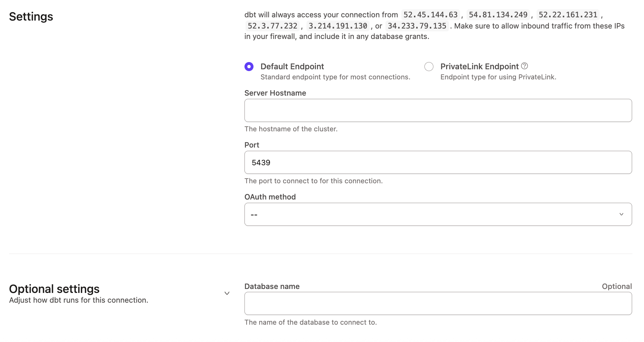Click the Optional label above Database name
This screenshot has height=342, width=644.
(x=617, y=286)
